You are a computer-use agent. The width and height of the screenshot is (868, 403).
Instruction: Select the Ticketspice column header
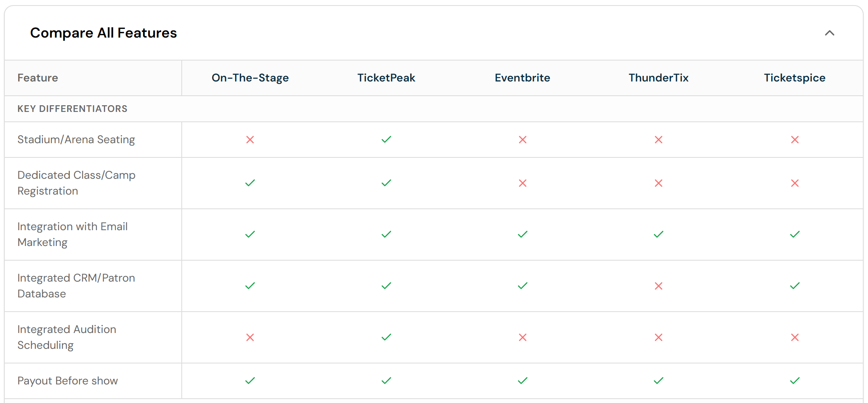tap(795, 78)
